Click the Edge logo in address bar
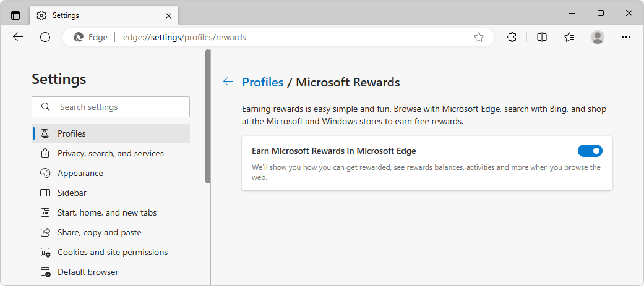 point(79,37)
